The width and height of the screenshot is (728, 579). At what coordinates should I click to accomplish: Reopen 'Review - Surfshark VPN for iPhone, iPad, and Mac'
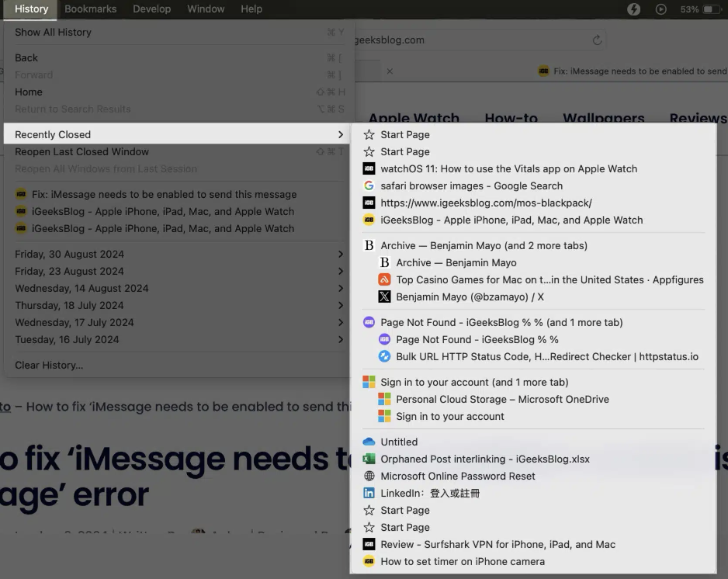(533, 544)
